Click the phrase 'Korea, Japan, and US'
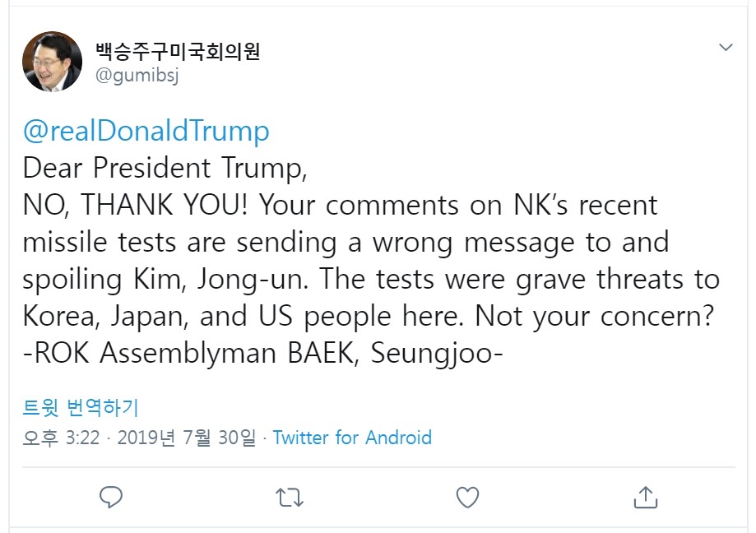Viewport: 756px width, 533px height. tap(158, 317)
